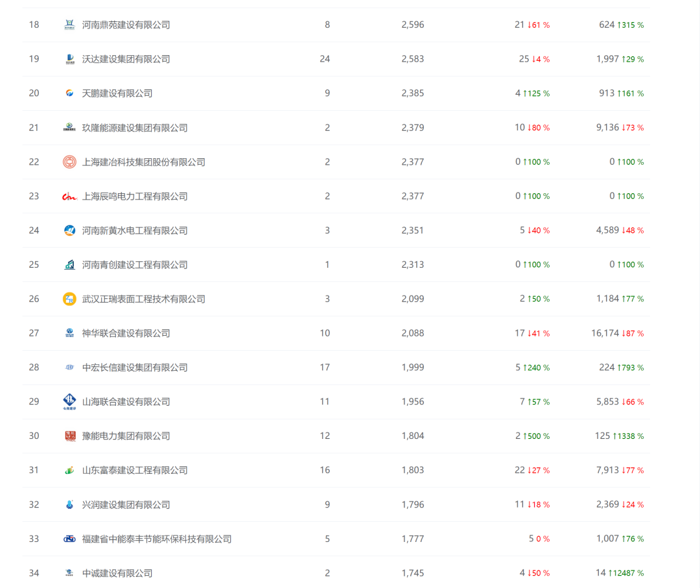Image resolution: width=700 pixels, height=588 pixels.
Task: Click the rank number 30 cell
Action: 34,436
